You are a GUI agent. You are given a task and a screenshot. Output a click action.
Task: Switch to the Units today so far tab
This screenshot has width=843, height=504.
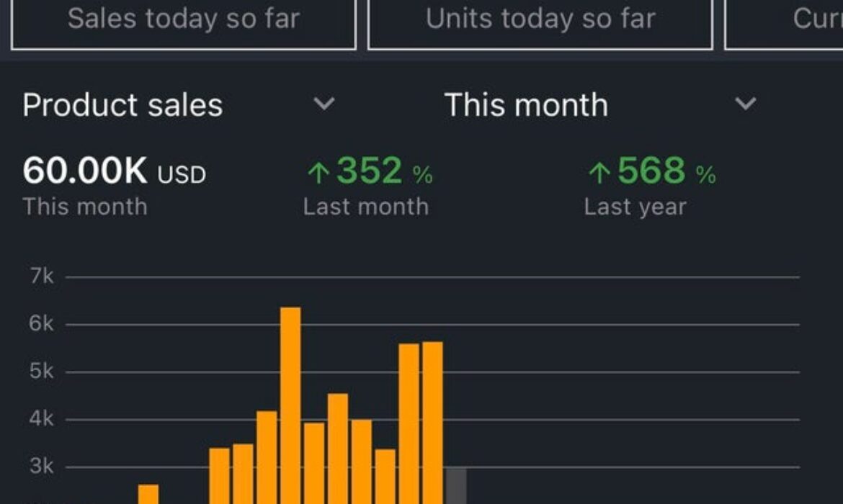pyautogui.click(x=542, y=19)
